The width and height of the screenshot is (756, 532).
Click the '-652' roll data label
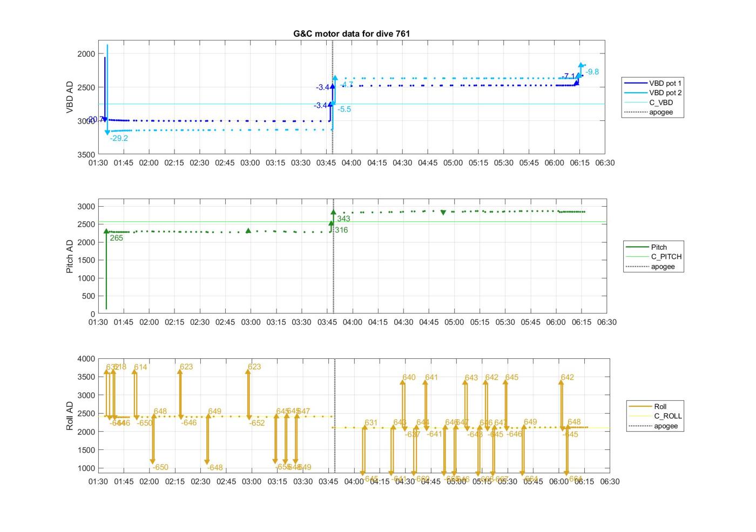tap(257, 423)
